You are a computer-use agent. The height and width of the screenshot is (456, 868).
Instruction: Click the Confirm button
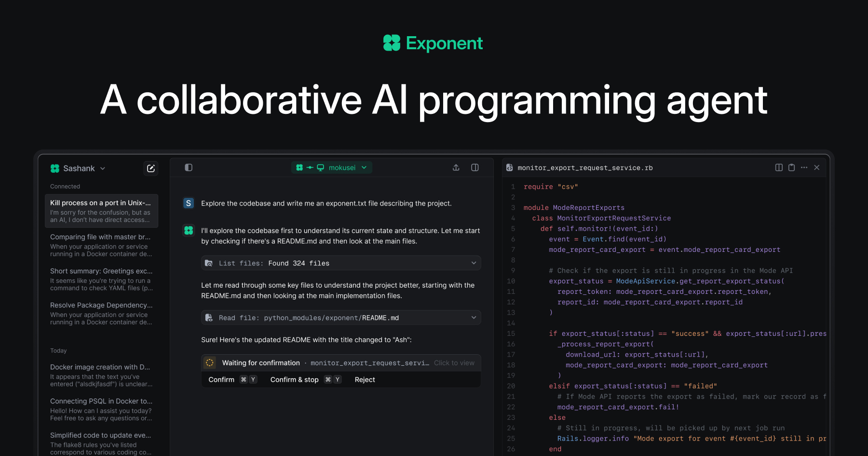pos(221,380)
